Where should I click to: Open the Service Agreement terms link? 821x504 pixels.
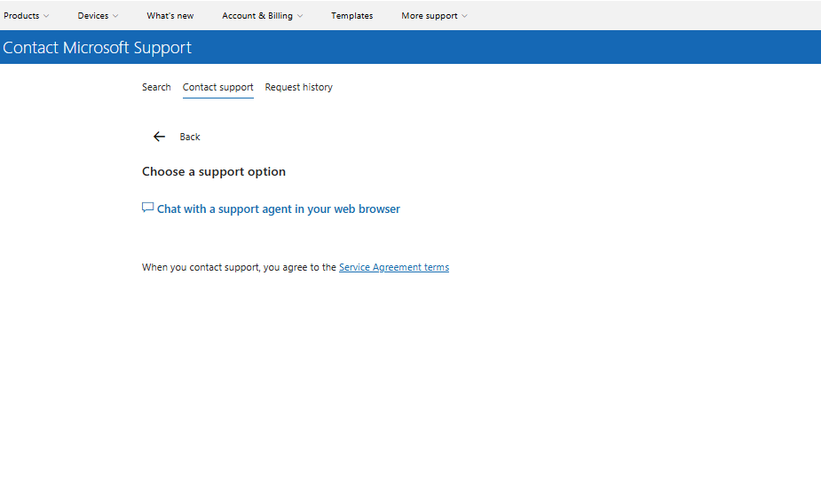coord(394,267)
